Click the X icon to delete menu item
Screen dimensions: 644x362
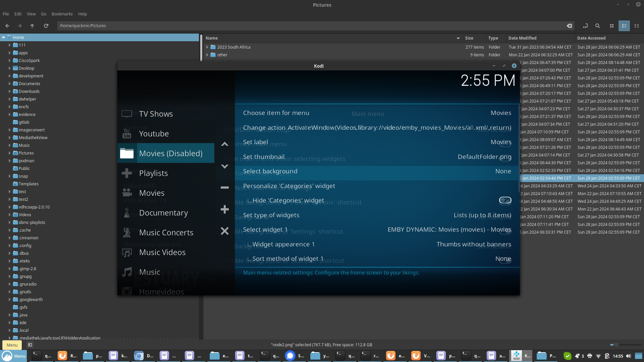(x=224, y=231)
